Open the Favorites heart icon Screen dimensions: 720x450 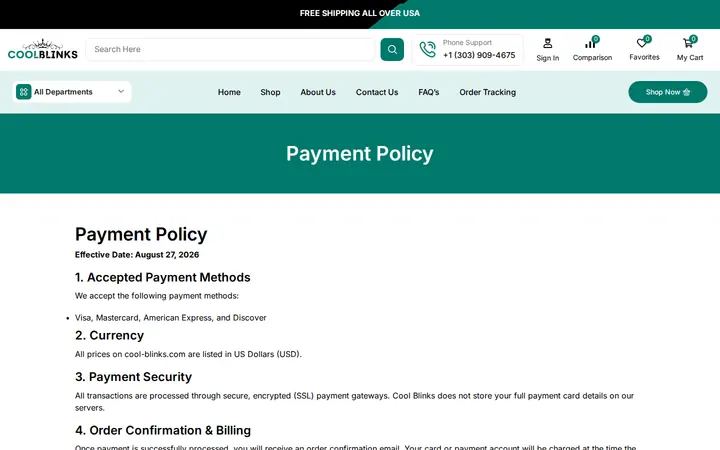click(x=641, y=43)
